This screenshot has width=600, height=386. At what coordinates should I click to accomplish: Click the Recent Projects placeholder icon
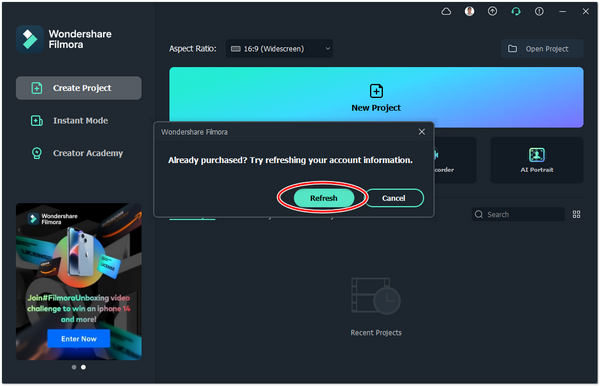tap(376, 296)
